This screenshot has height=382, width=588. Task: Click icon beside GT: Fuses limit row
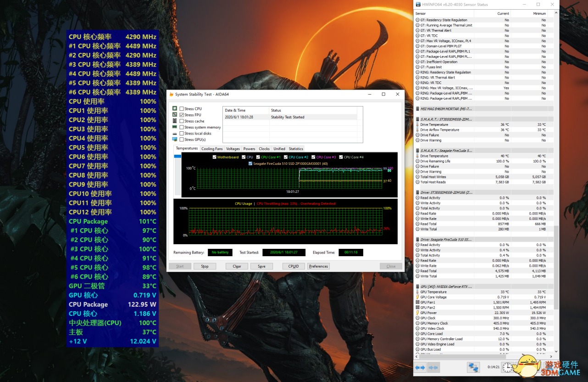(417, 67)
